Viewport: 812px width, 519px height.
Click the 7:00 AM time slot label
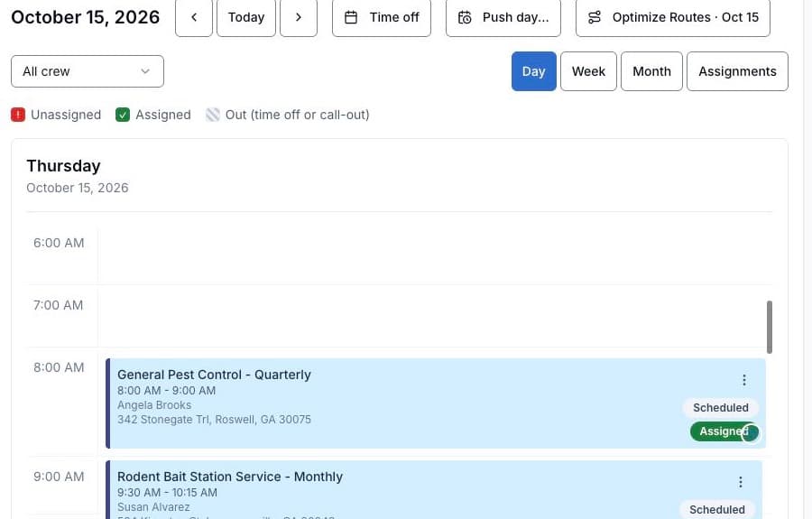pos(58,305)
